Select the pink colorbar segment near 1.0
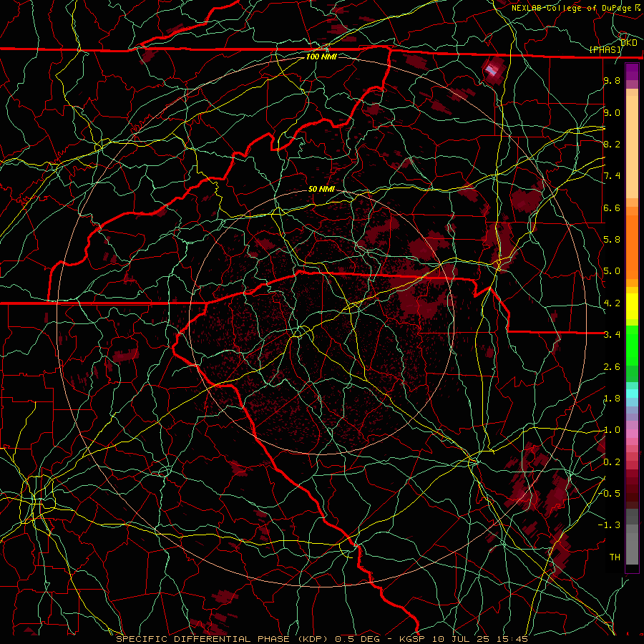This screenshot has height=644, width=644. coord(632,434)
